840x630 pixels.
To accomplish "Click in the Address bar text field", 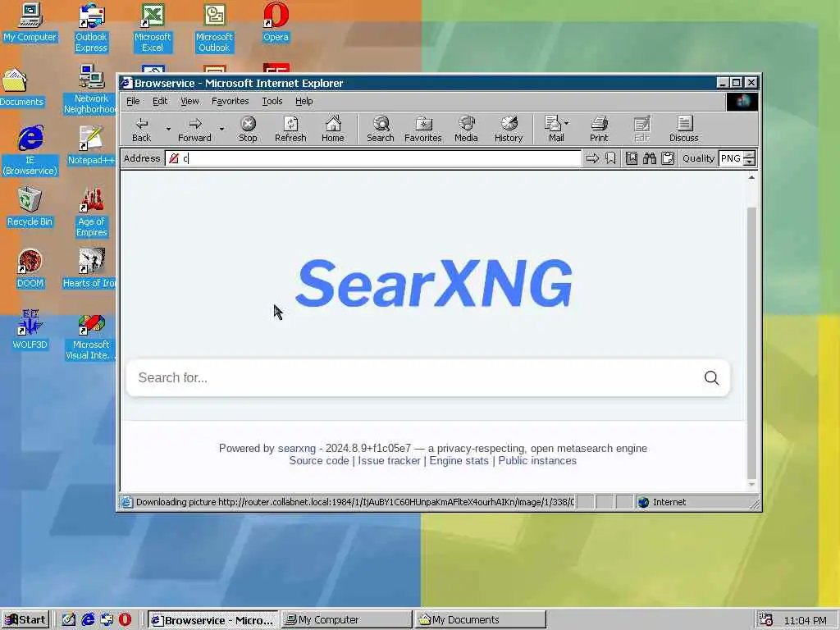I will [373, 158].
